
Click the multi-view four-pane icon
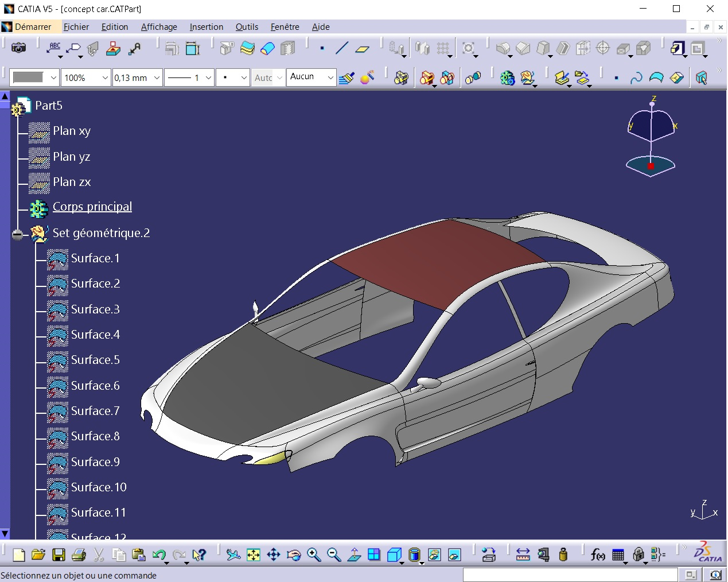[374, 554]
